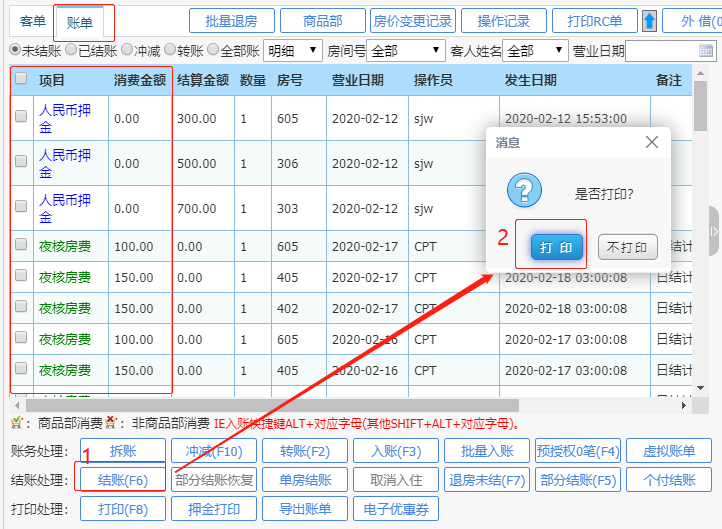The image size is (722, 529).
Task: Open the 客人姓名 全部 dropdown
Action: click(x=535, y=51)
